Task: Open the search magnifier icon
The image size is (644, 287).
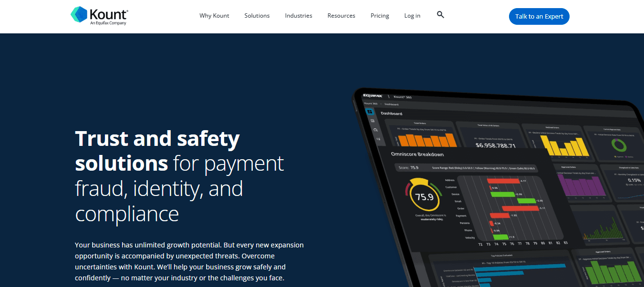Action: click(440, 15)
